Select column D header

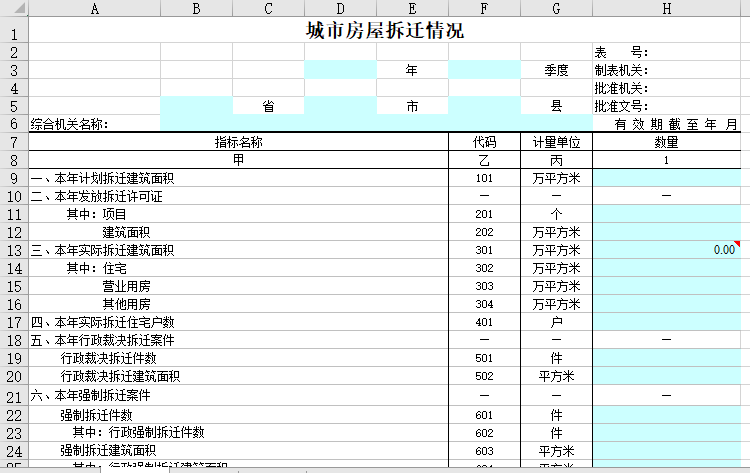point(340,9)
